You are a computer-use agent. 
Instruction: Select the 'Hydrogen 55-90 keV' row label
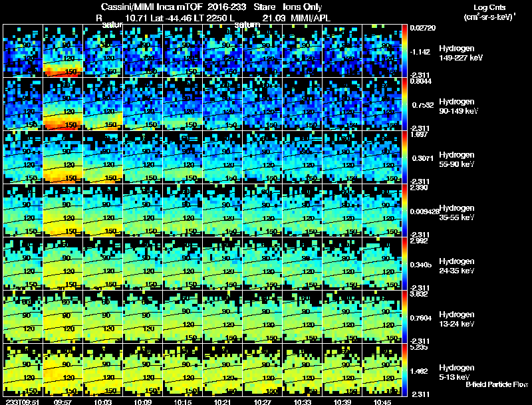[x=457, y=160]
